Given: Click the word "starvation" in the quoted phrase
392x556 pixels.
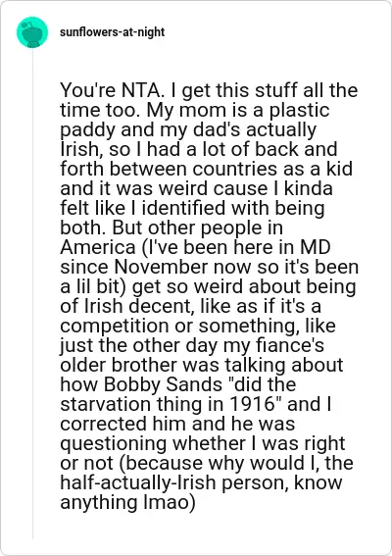Looking at the screenshot, I should [x=105, y=404].
